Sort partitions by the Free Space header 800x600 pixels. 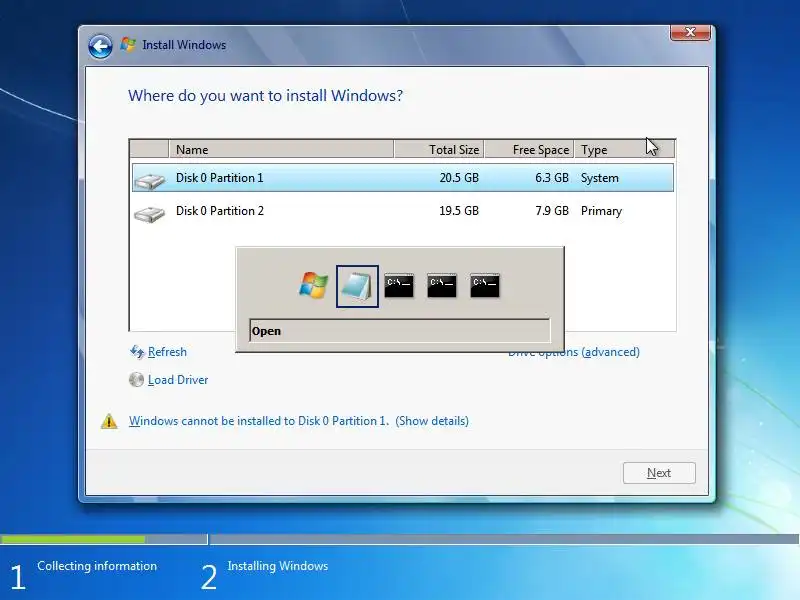coord(529,149)
